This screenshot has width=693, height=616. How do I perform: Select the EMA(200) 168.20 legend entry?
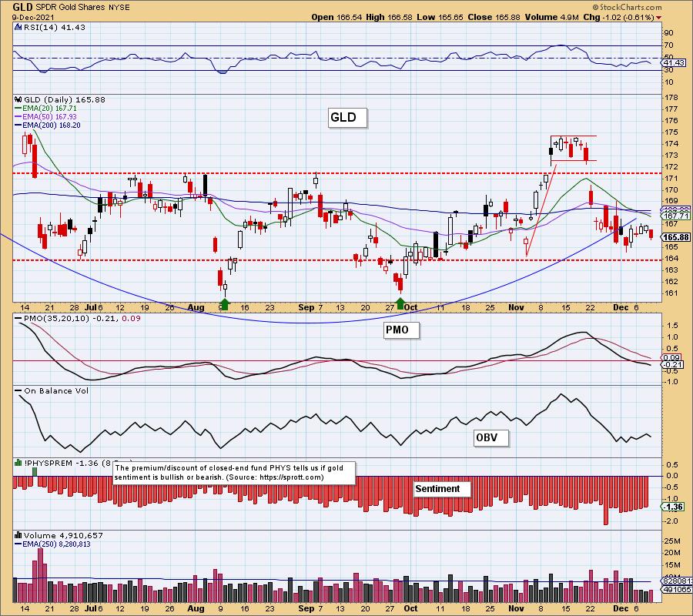(x=48, y=125)
